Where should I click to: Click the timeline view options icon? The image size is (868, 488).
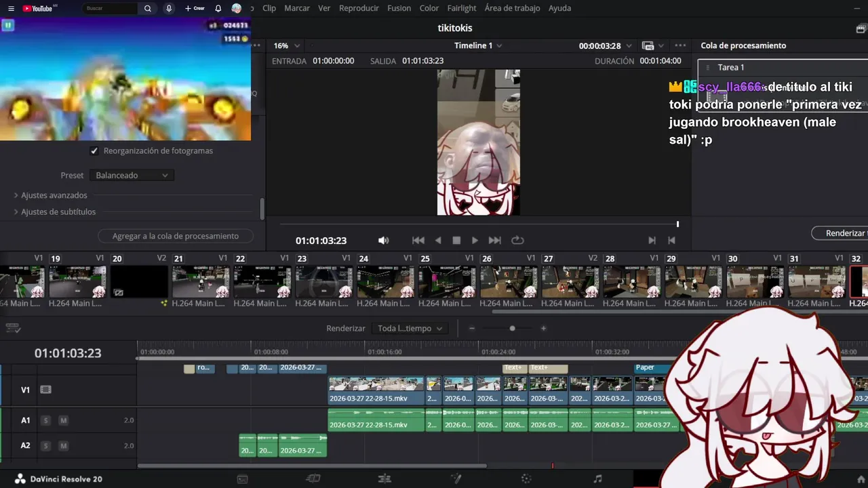(13, 328)
